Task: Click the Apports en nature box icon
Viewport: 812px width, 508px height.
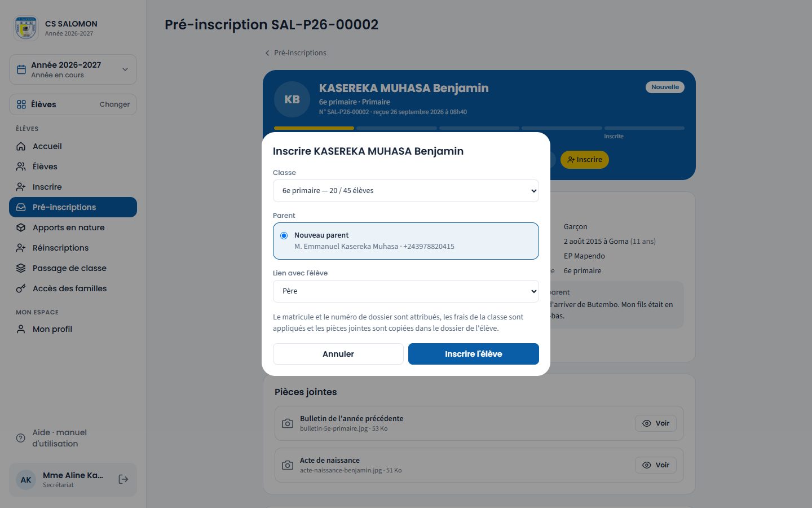Action: pos(21,227)
